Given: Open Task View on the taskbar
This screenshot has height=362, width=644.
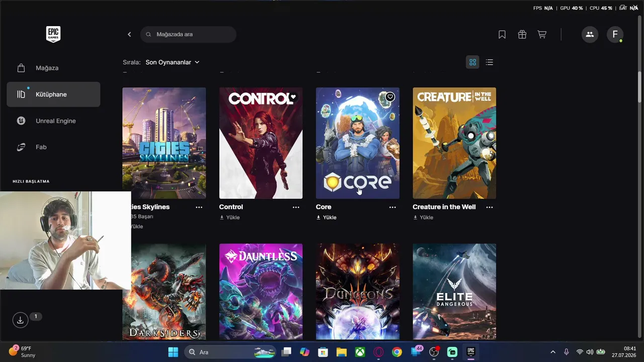Looking at the screenshot, I should click(286, 352).
